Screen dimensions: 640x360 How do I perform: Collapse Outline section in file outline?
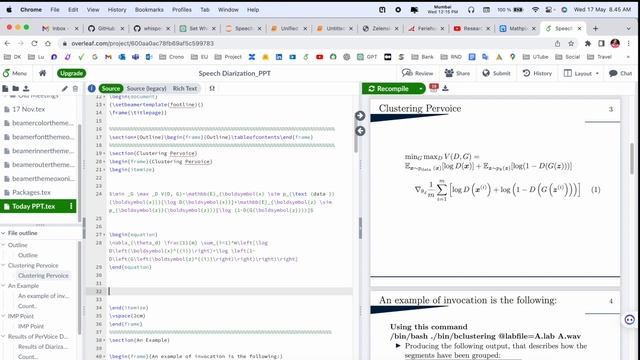3,245
